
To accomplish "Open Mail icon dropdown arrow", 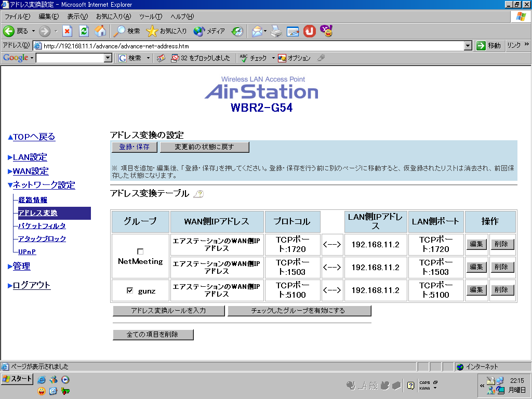I will tap(265, 31).
